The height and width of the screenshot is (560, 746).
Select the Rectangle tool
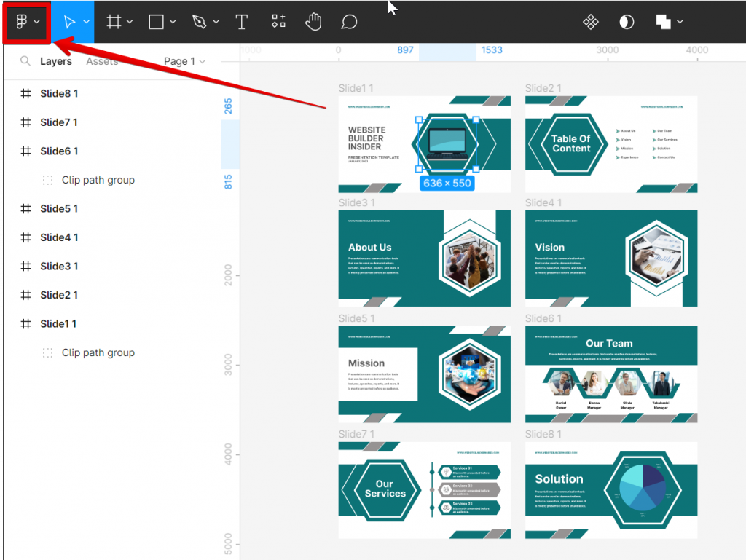click(x=155, y=21)
